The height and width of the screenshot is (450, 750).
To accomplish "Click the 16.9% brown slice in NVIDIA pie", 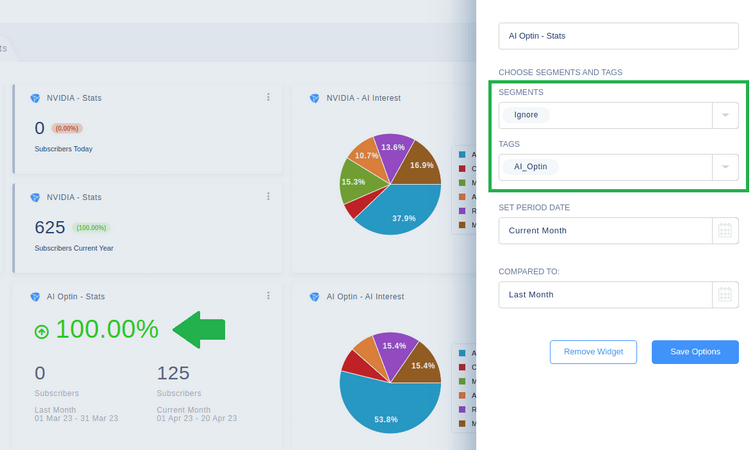I will pyautogui.click(x=420, y=165).
